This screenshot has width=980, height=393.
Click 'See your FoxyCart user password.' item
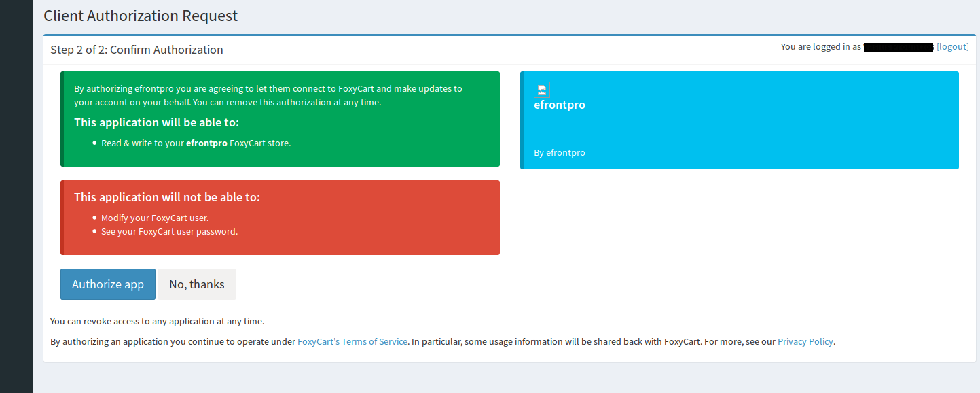tap(169, 232)
